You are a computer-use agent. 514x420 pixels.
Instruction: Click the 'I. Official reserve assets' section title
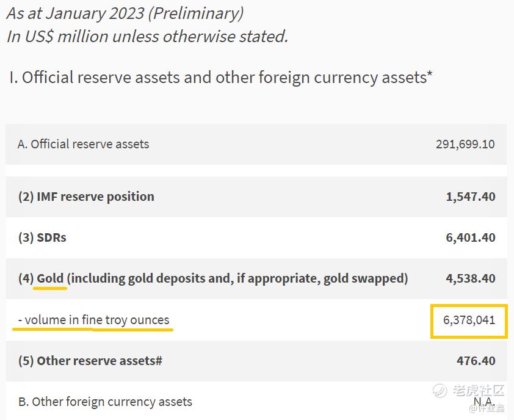click(221, 78)
